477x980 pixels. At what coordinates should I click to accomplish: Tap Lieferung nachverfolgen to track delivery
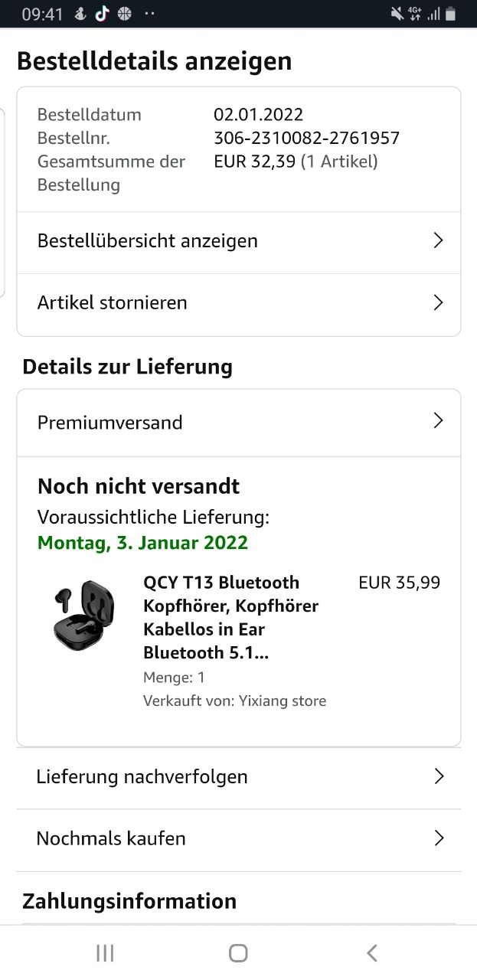coord(142,776)
